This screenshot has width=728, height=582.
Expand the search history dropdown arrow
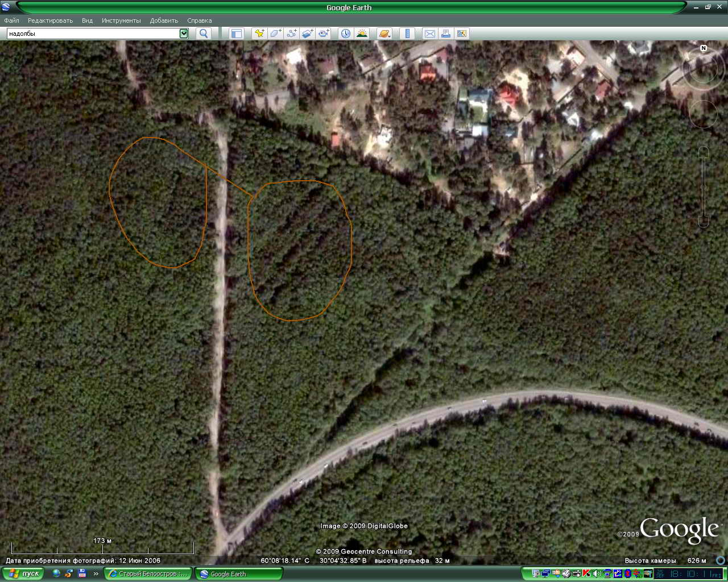[184, 34]
